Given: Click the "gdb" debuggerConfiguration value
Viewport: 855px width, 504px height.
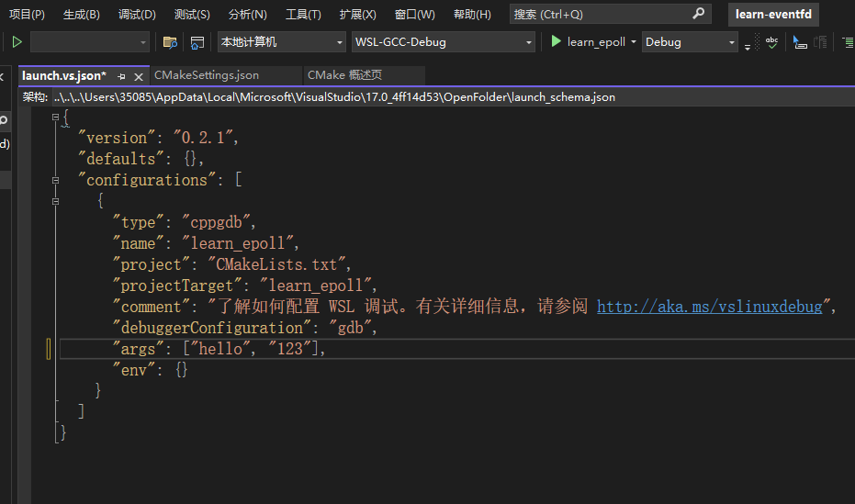Looking at the screenshot, I should click(350, 328).
